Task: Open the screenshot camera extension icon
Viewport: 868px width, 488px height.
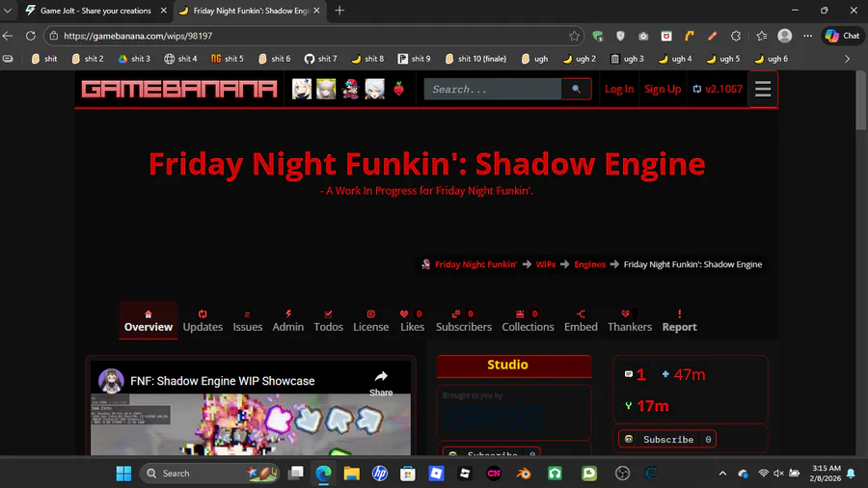Action: (x=643, y=36)
